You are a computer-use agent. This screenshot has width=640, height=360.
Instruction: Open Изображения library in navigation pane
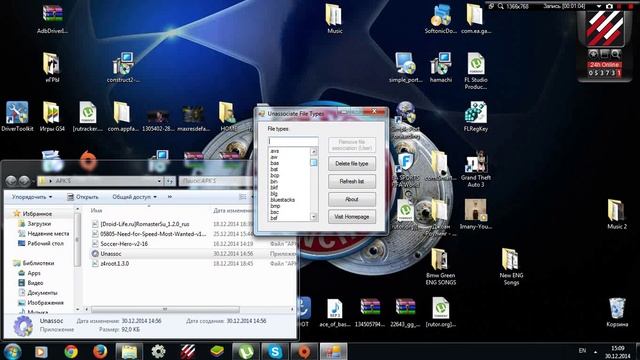click(45, 302)
